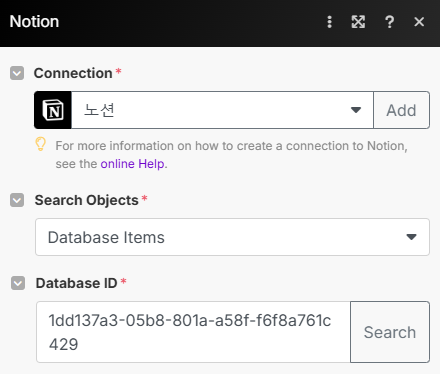
Task: Open help via the question mark icon
Action: tap(389, 22)
